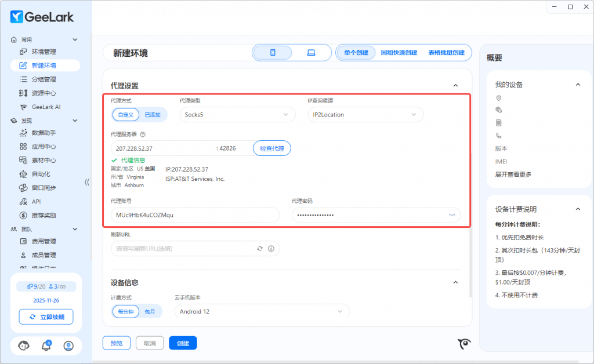Click the refresh URL reload icon
594x364 pixels.
pos(260,249)
